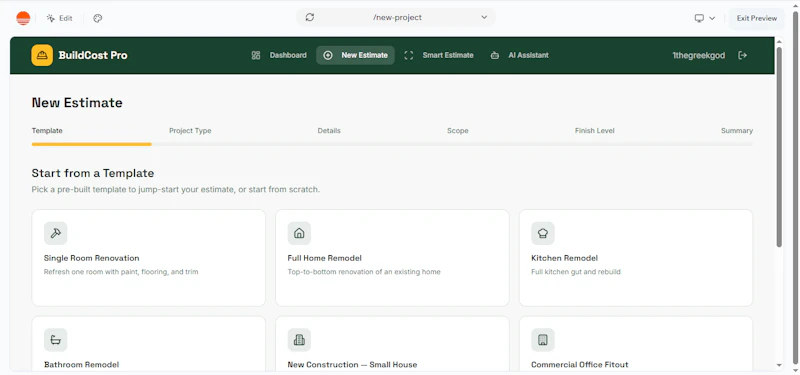Image resolution: width=800 pixels, height=375 pixels.
Task: Click the Details step label
Action: click(329, 131)
